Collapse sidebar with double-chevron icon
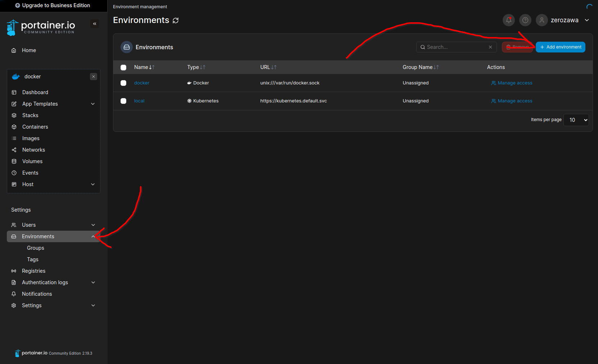This screenshot has height=364, width=598. [95, 24]
